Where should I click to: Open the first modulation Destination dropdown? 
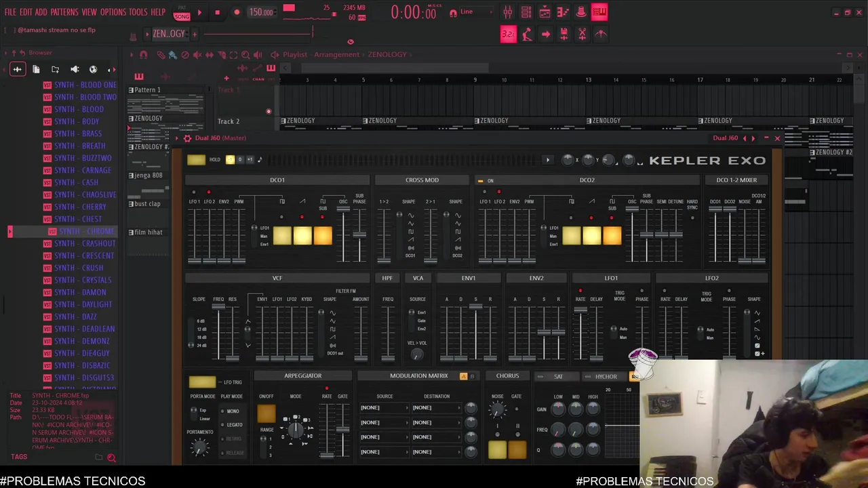coord(436,408)
